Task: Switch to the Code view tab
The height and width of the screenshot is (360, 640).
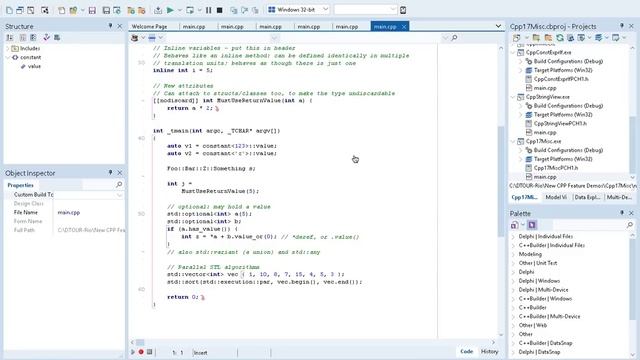Action: [x=467, y=351]
